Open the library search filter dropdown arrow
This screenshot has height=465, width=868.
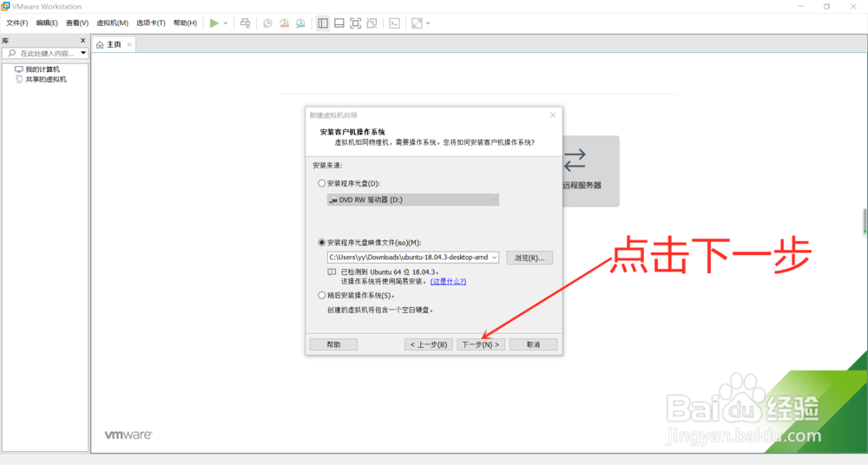(x=83, y=53)
